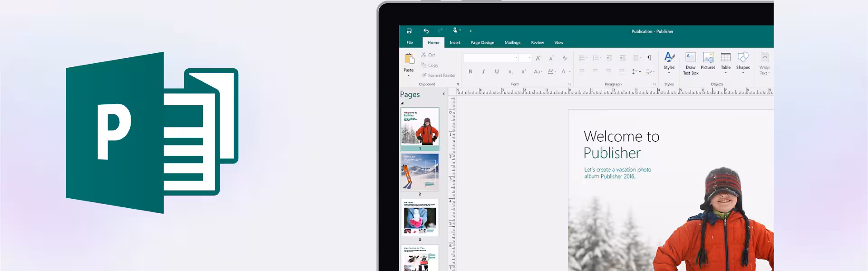
Task: Click the Columns icon in Paragraph group
Action: click(x=637, y=58)
